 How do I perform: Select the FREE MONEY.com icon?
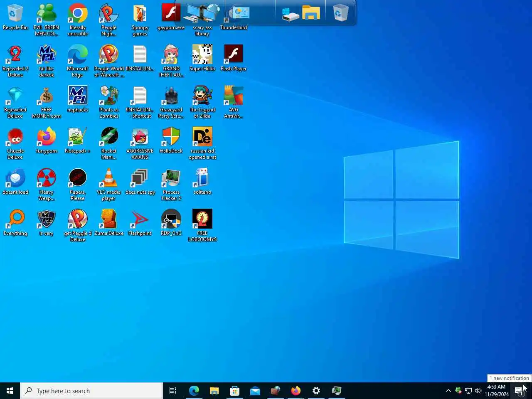[47, 102]
